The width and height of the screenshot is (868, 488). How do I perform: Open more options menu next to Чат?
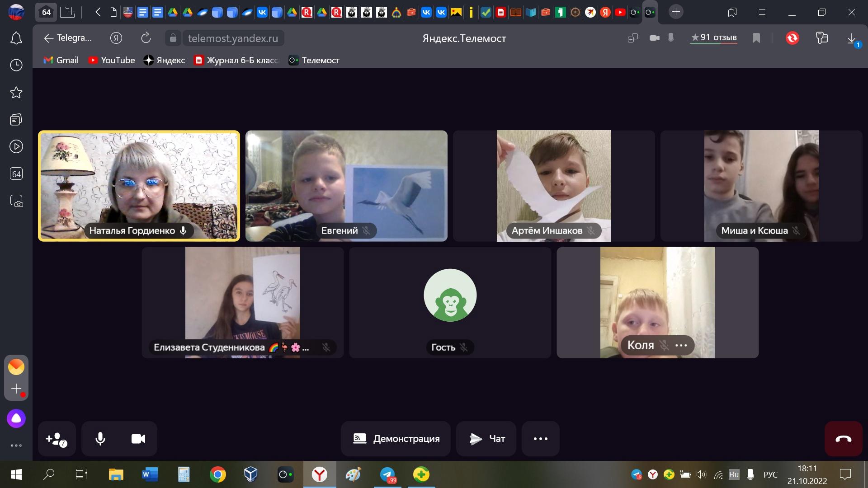[x=541, y=439]
